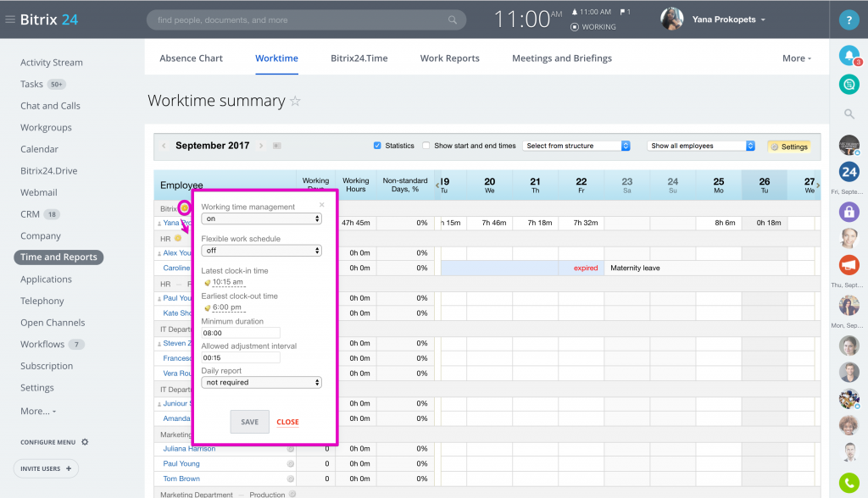Click Yana's 8h 6m cell on 25th
This screenshot has width=868, height=498.
click(x=719, y=223)
